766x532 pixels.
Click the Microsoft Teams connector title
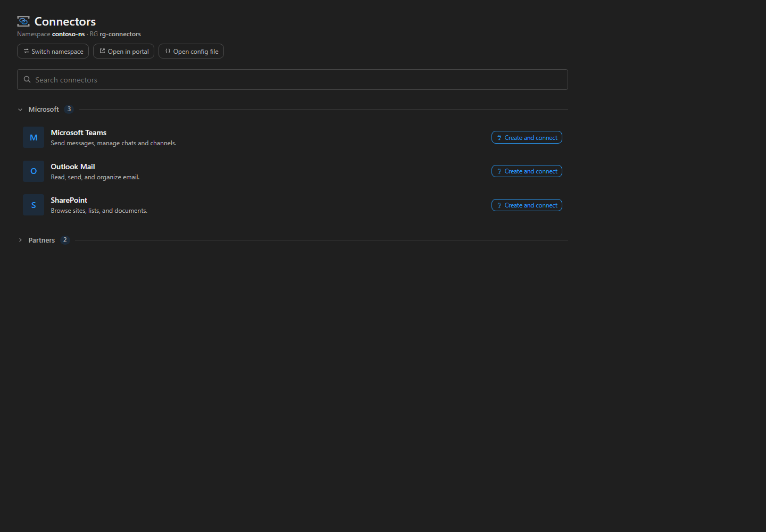tap(79, 132)
